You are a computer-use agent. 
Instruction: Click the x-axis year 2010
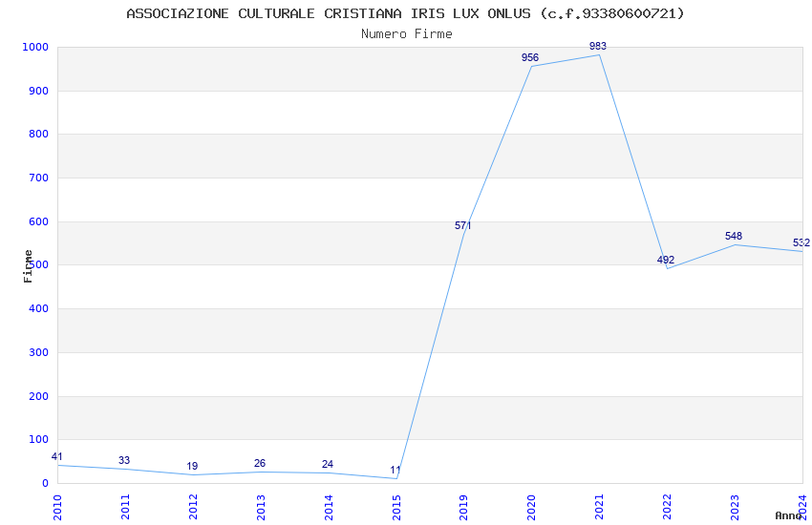tap(57, 508)
